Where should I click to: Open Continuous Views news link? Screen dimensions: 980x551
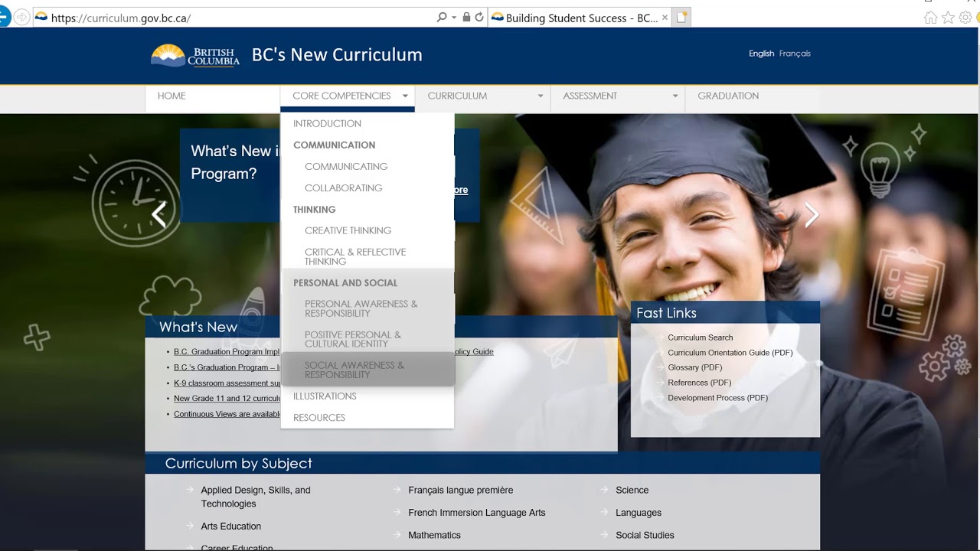point(227,414)
